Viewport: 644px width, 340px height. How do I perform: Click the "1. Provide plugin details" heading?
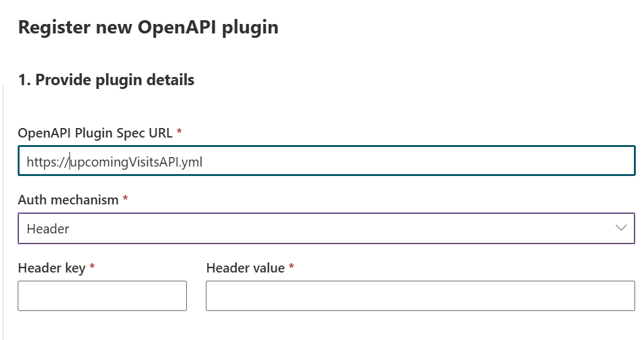coord(106,80)
